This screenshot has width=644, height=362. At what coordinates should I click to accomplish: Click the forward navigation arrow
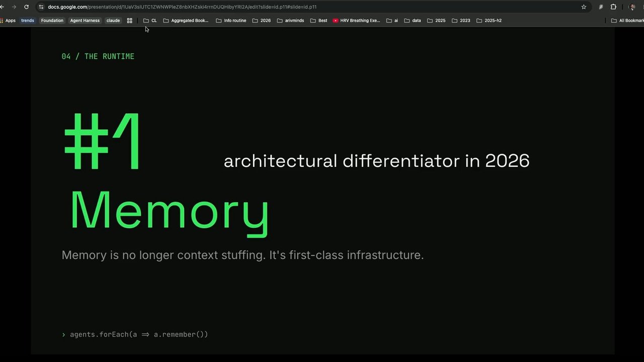coord(14,7)
